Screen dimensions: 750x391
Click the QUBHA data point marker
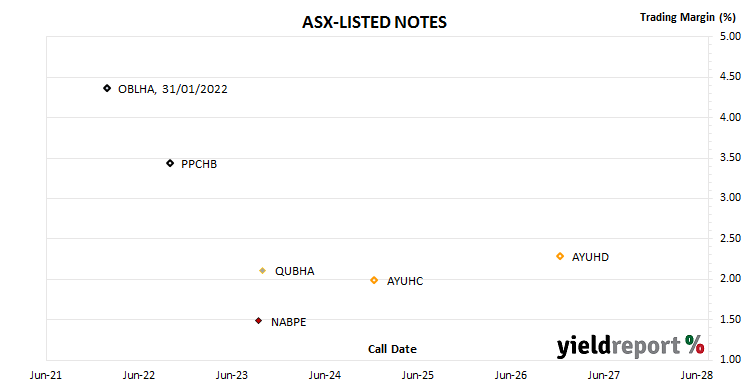pyautogui.click(x=262, y=271)
